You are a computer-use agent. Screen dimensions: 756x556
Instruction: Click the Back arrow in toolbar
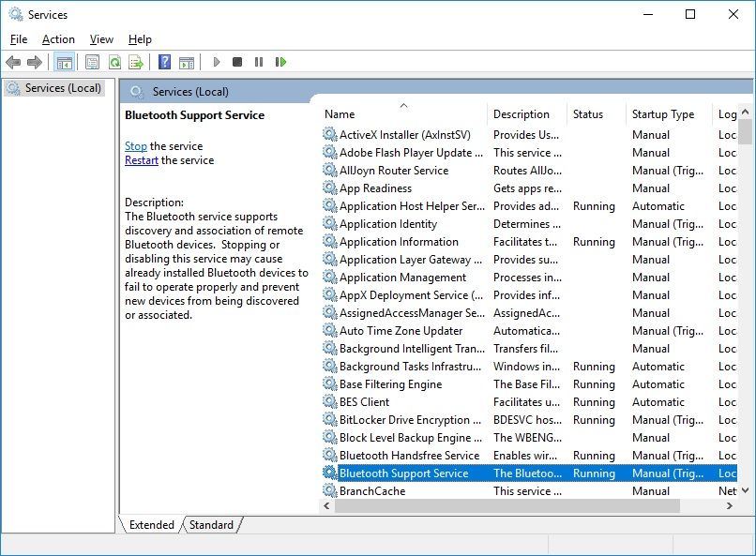(x=13, y=63)
